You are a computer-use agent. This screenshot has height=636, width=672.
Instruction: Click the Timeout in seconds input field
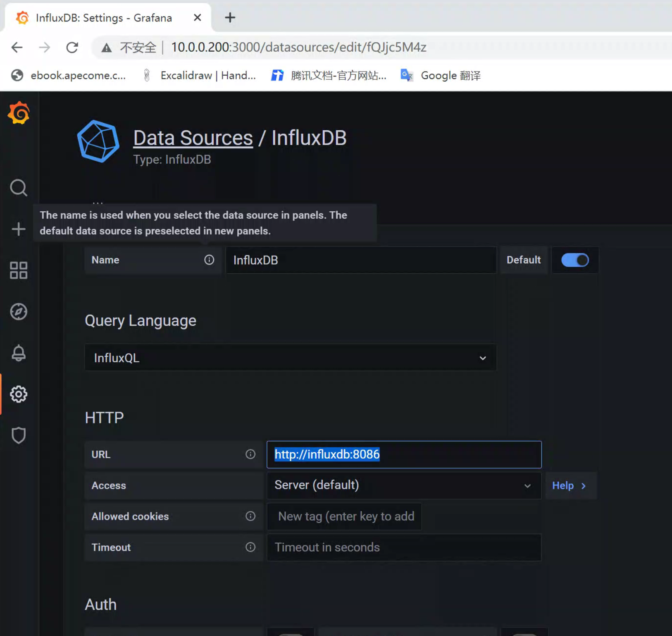403,548
